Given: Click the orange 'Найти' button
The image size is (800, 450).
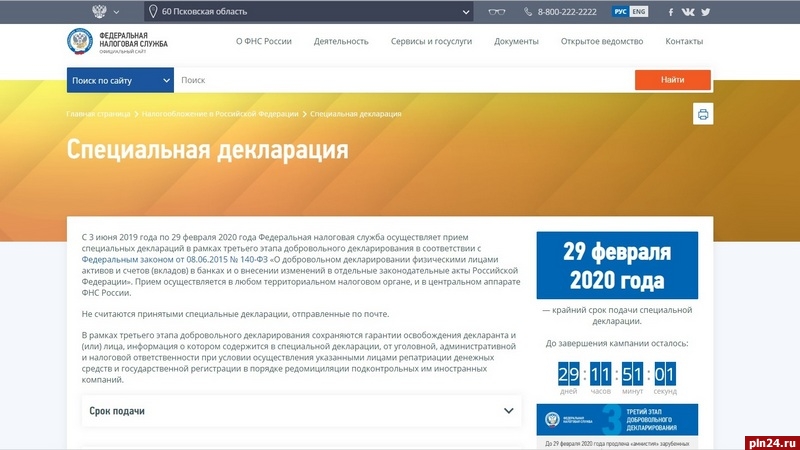Looking at the screenshot, I should [x=672, y=80].
